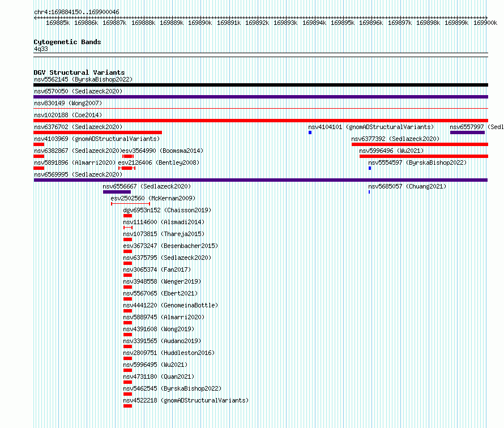Click nsv6377392 (Sedlazeck2020) label
The image size is (504, 428).
pos(395,139)
